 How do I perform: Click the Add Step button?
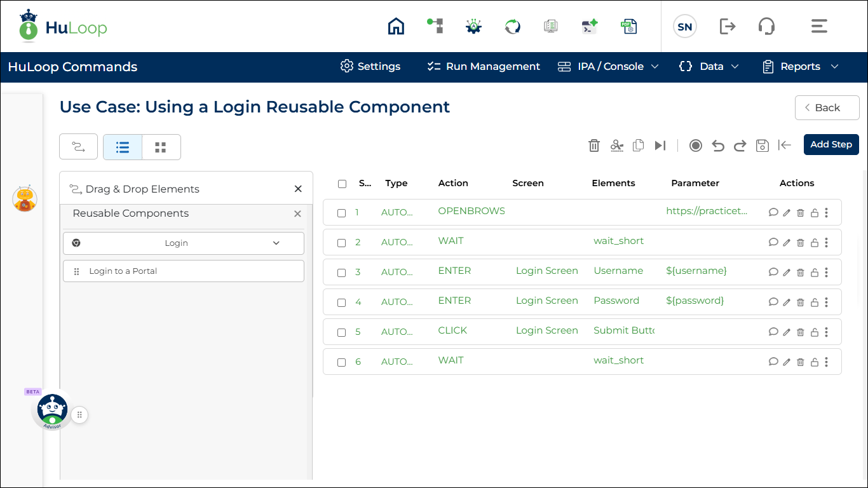coord(831,144)
